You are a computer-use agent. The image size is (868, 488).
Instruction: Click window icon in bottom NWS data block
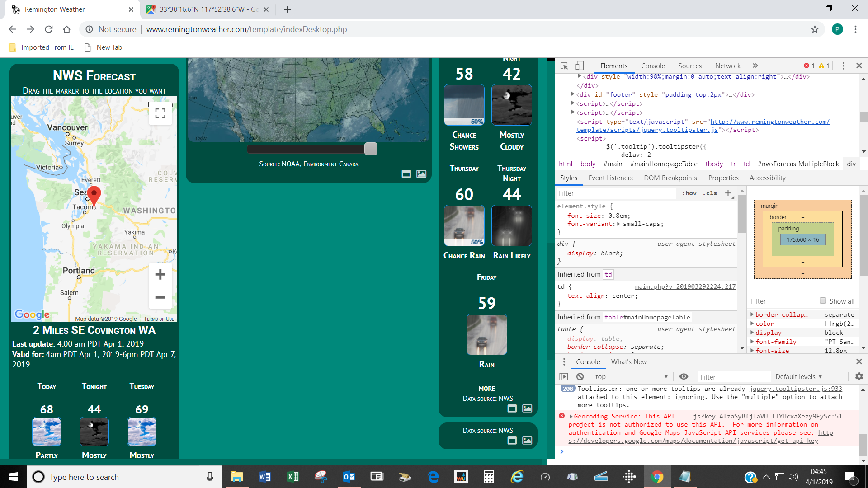pos(512,441)
